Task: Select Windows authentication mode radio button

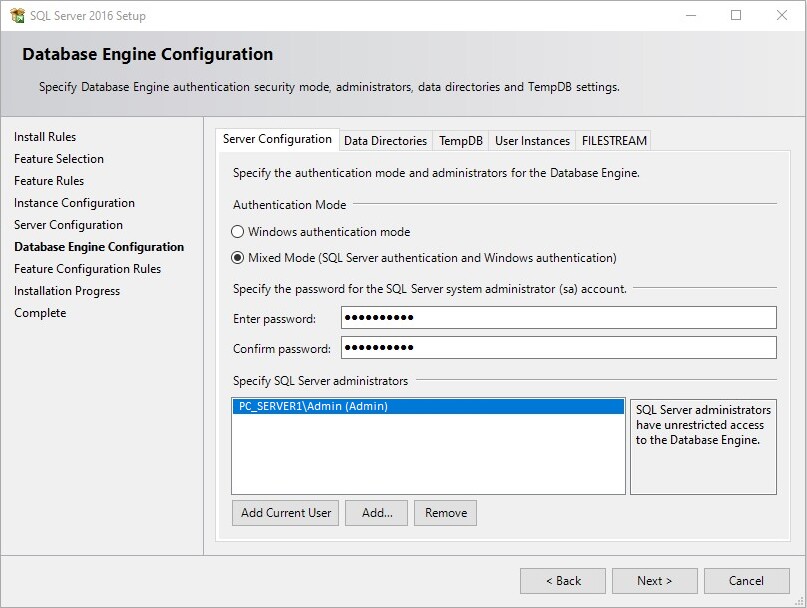Action: (x=238, y=232)
